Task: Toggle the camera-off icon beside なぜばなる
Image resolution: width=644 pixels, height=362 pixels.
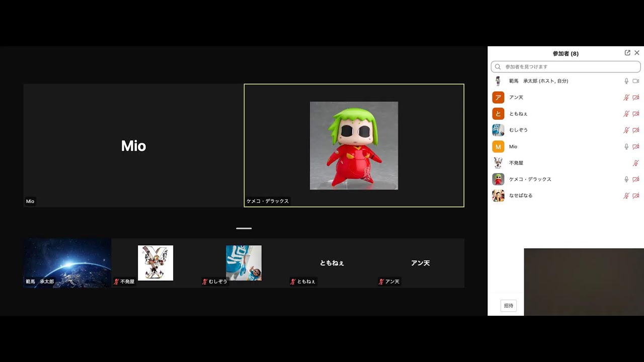Action: [635, 195]
